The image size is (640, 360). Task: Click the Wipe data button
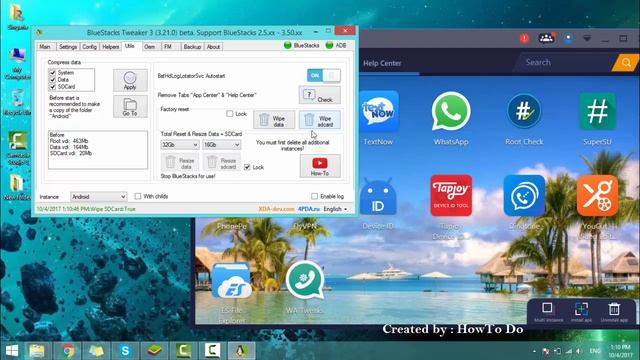tap(274, 120)
